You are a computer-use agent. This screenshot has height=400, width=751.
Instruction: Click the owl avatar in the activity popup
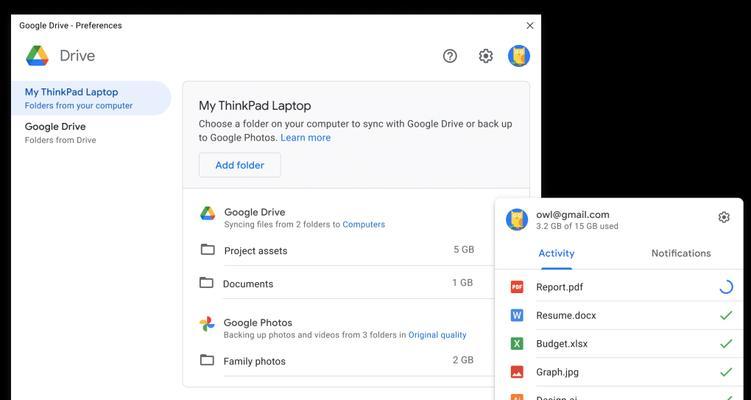coord(517,219)
